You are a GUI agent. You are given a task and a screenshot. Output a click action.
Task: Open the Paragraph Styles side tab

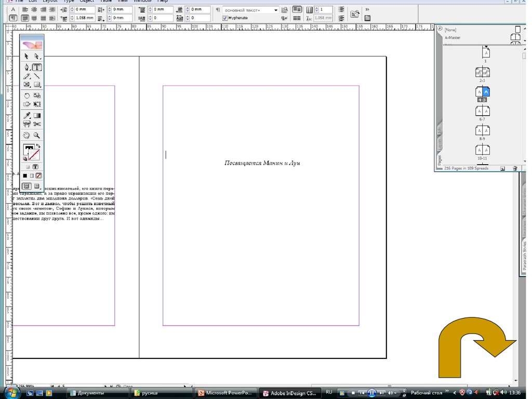525,257
